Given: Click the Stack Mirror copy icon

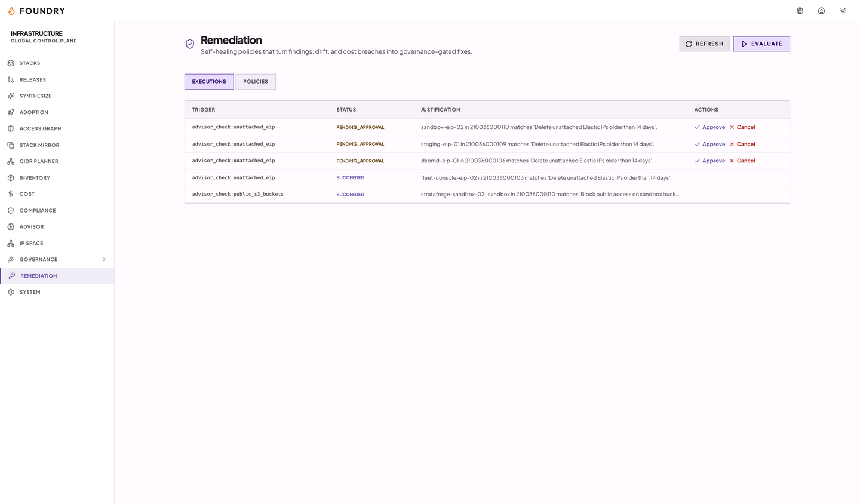Looking at the screenshot, I should point(11,145).
